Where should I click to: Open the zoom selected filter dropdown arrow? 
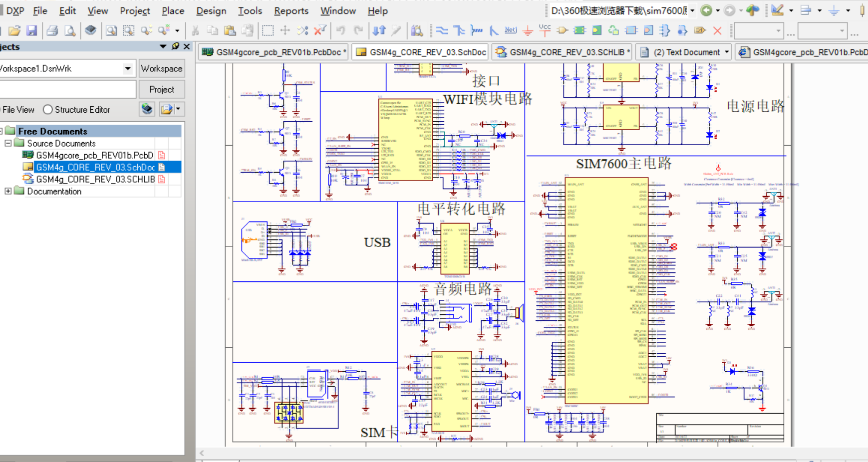(177, 31)
